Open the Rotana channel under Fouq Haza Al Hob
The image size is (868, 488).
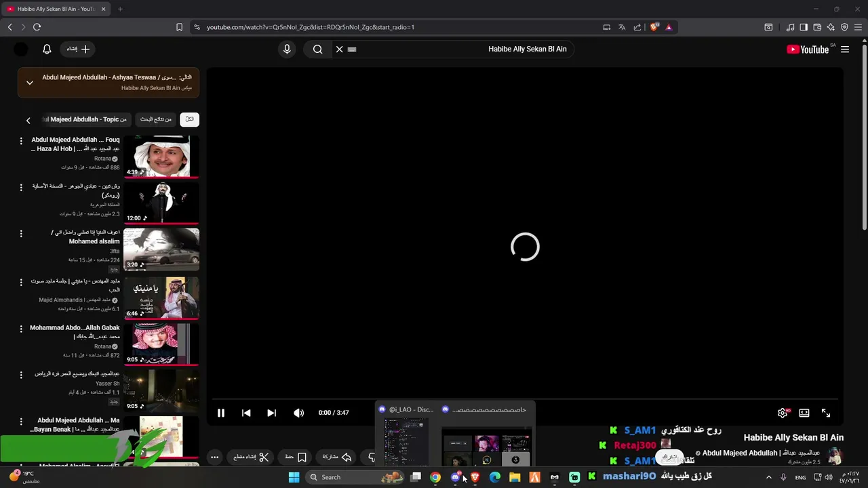pos(102,159)
